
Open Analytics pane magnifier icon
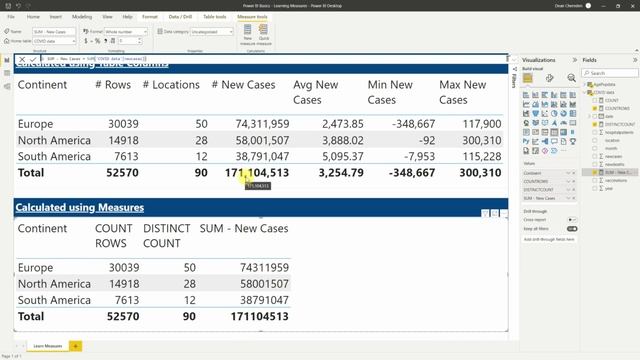coord(571,78)
